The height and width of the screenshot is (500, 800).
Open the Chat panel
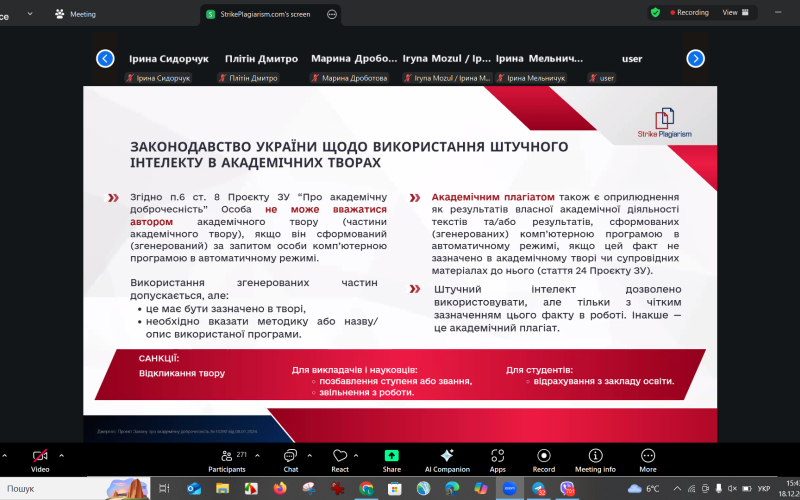pos(290,457)
